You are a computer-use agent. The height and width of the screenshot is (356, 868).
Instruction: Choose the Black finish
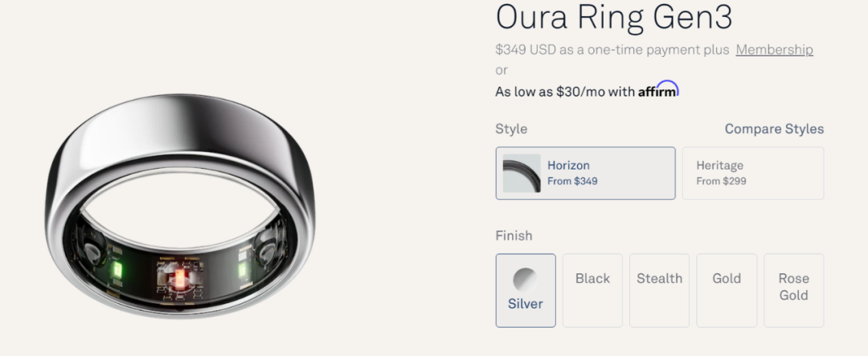pyautogui.click(x=592, y=279)
